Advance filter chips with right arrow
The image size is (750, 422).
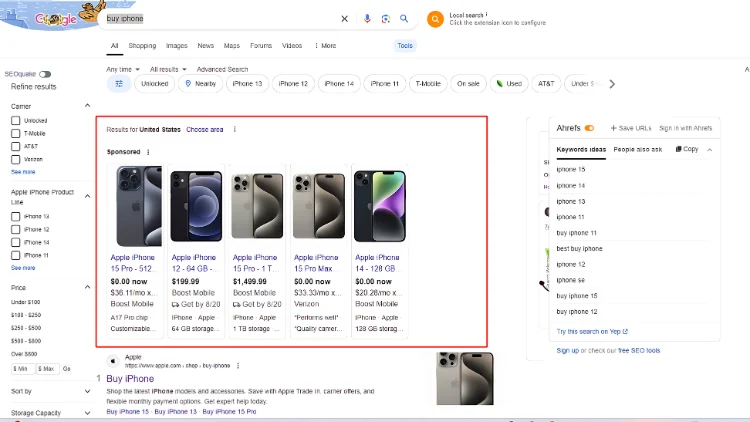click(x=612, y=84)
